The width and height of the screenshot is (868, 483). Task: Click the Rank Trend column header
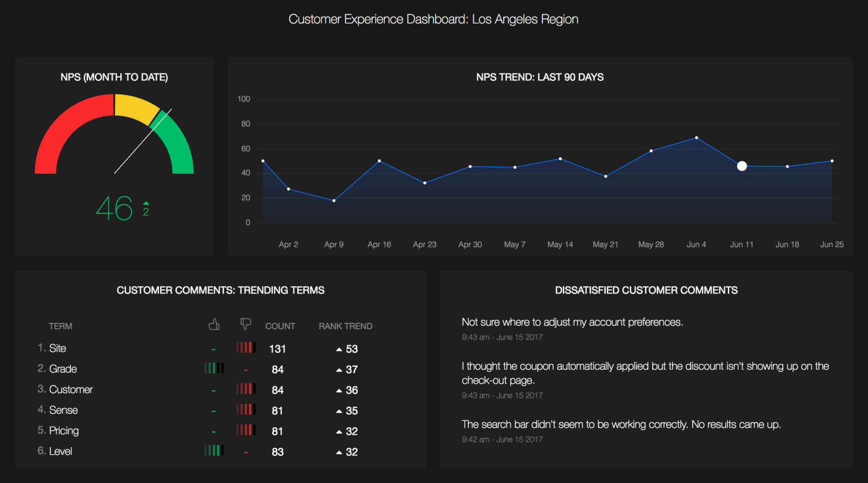(x=345, y=326)
